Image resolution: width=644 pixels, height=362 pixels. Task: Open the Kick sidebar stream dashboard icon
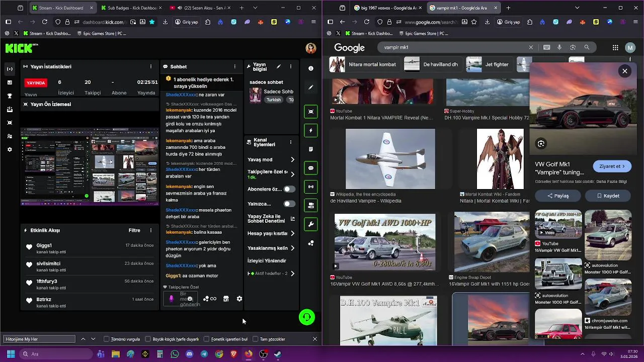coord(10,69)
